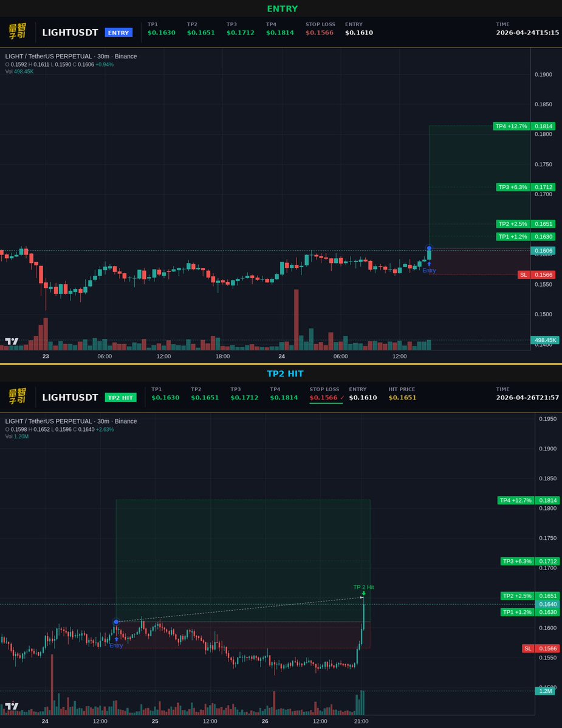Click LIGHTUSDT symbol in the ENTRY panel header
This screenshot has width=562, height=728.
click(x=70, y=33)
